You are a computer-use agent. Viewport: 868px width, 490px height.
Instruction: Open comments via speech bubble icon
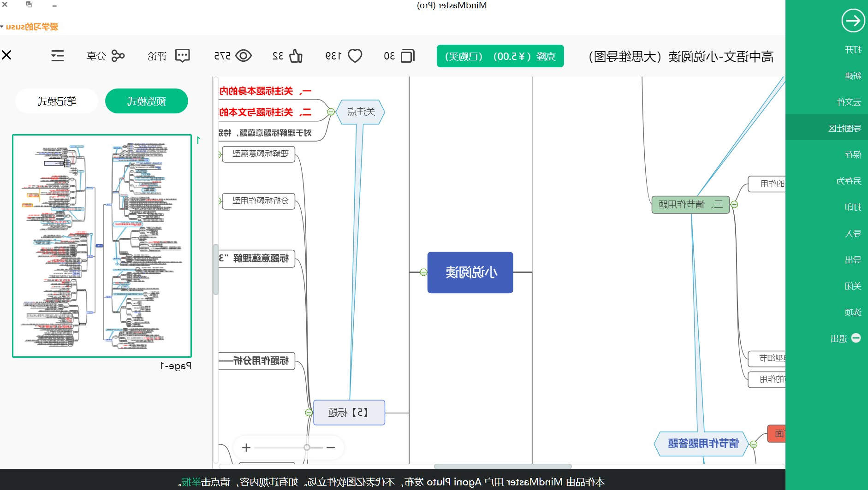click(183, 56)
